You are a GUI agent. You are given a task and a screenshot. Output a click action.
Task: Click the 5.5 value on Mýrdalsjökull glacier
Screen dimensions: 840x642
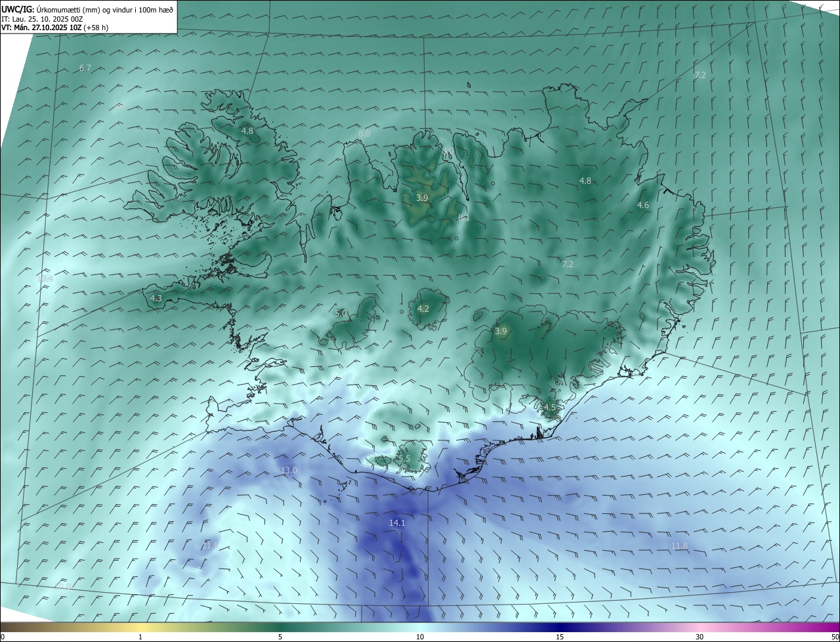point(404,459)
